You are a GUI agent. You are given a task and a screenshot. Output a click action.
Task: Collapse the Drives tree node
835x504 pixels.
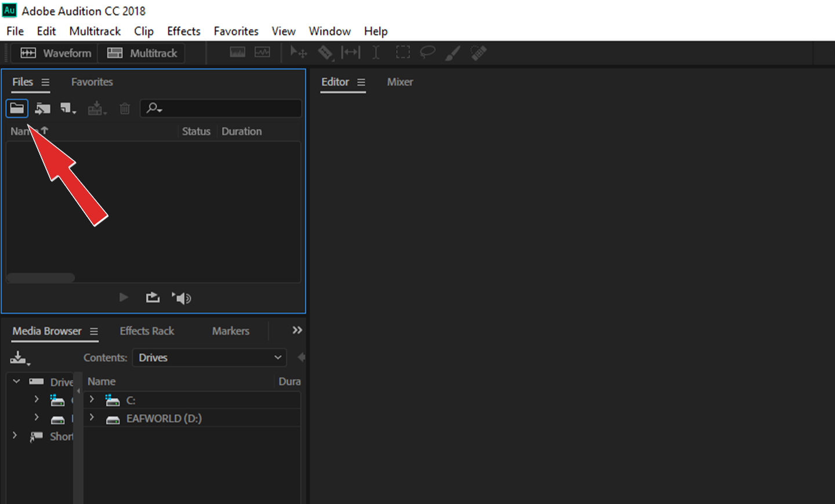pos(16,381)
